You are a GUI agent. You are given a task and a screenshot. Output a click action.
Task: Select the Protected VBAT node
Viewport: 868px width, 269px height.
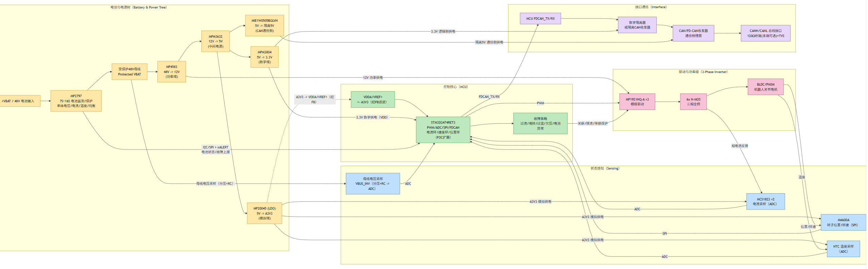click(x=129, y=72)
